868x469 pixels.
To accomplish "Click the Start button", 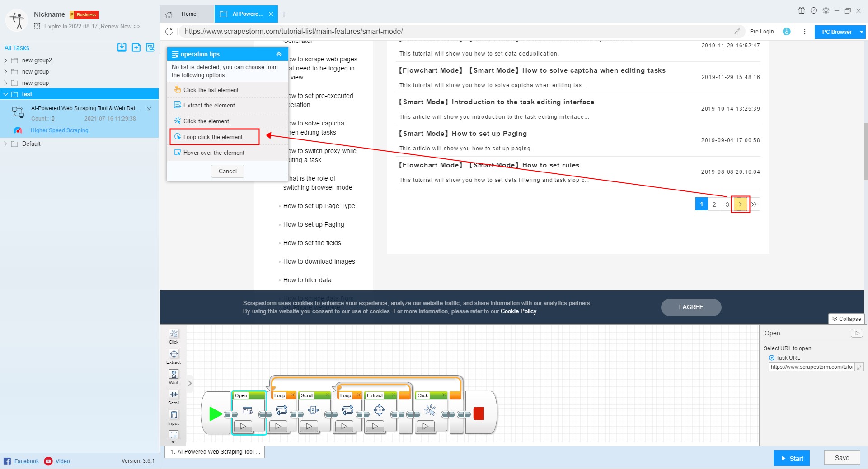I will click(x=792, y=458).
